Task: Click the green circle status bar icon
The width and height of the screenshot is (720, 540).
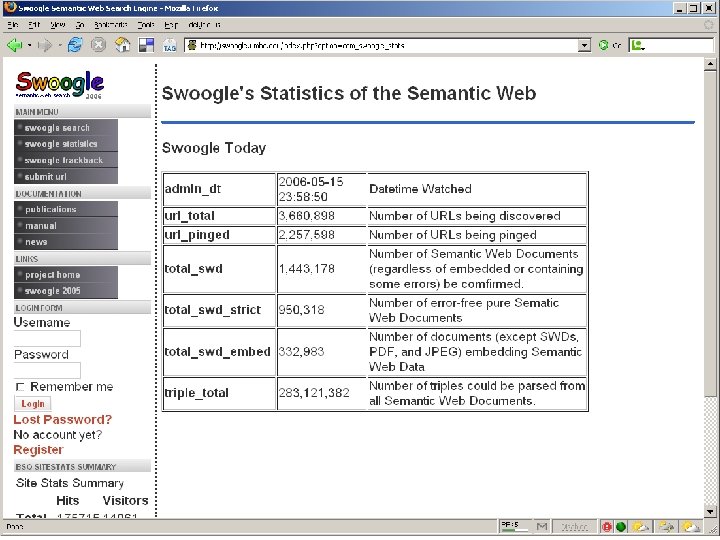Action: coord(621,527)
